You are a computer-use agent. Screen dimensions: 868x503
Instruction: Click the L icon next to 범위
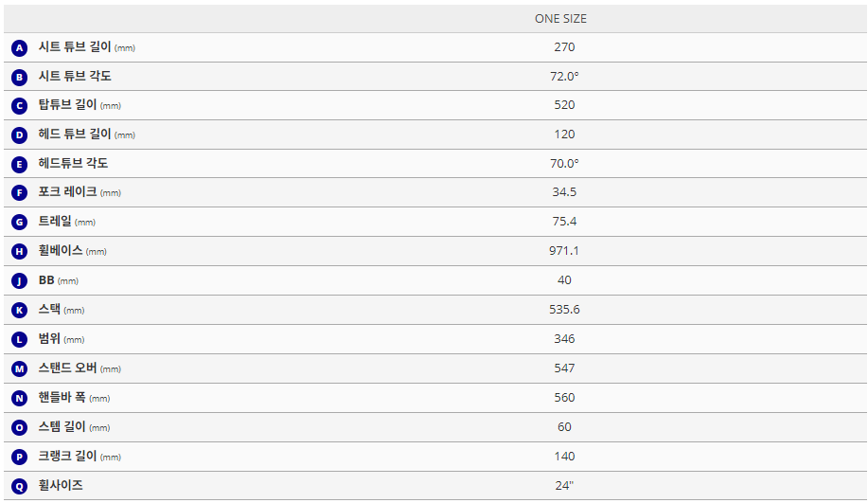point(19,340)
